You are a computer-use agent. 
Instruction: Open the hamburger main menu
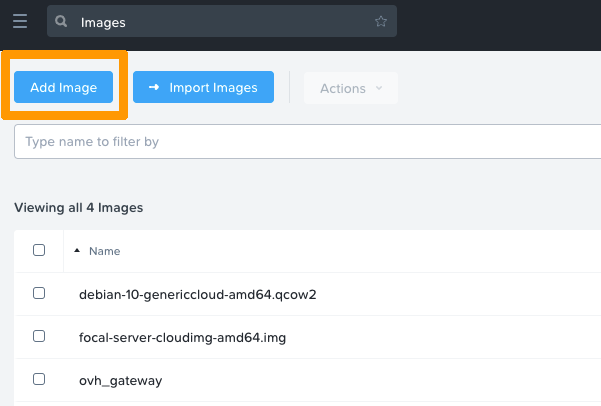[20, 21]
